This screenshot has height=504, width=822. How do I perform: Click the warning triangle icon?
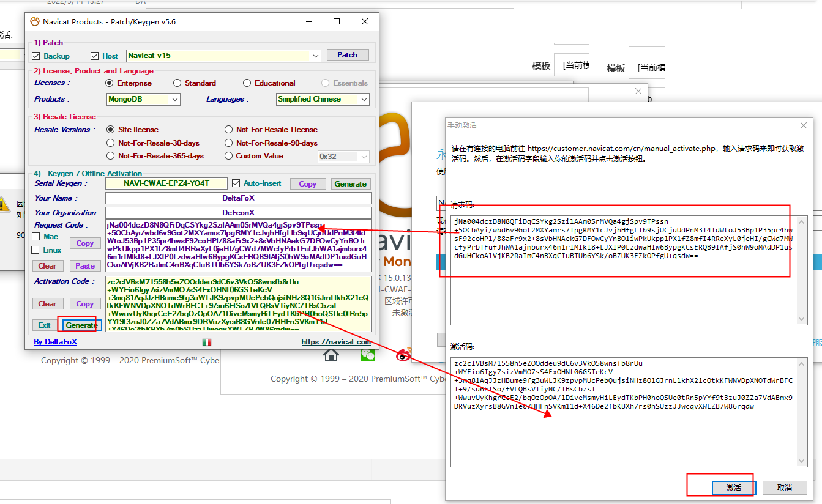pos(5,204)
